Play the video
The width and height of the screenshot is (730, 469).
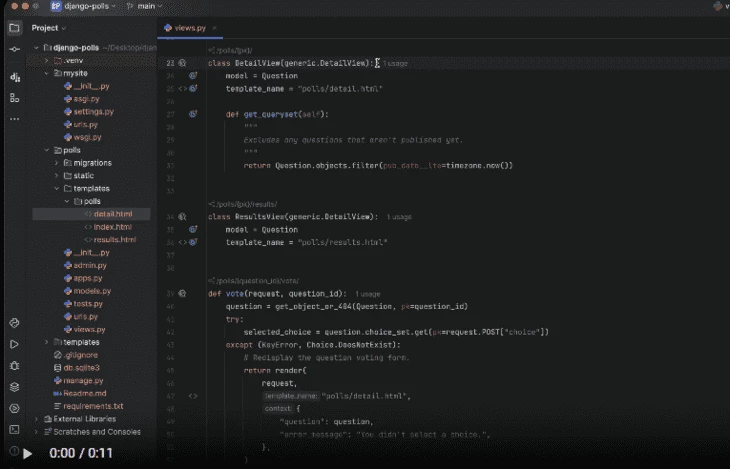[27, 453]
